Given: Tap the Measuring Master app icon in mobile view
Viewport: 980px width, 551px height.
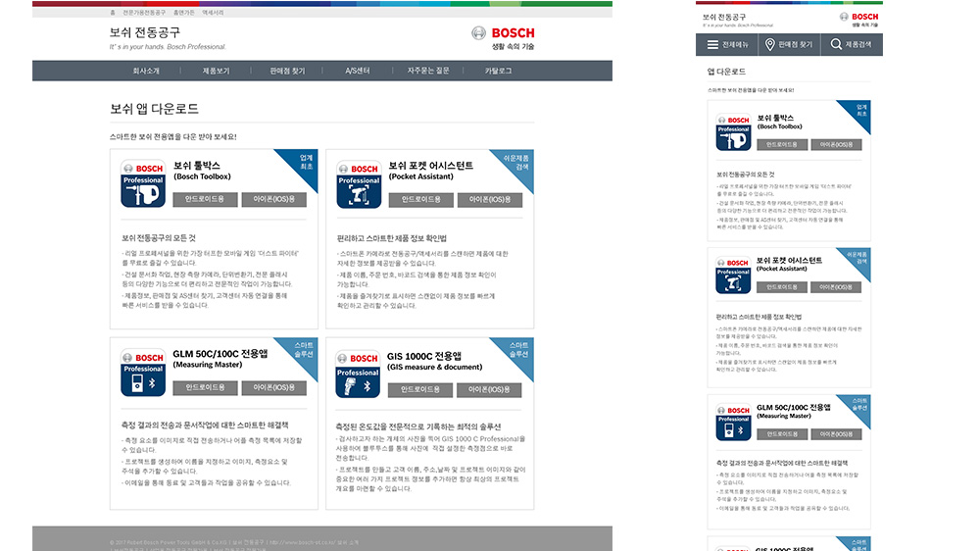Looking at the screenshot, I should point(733,423).
